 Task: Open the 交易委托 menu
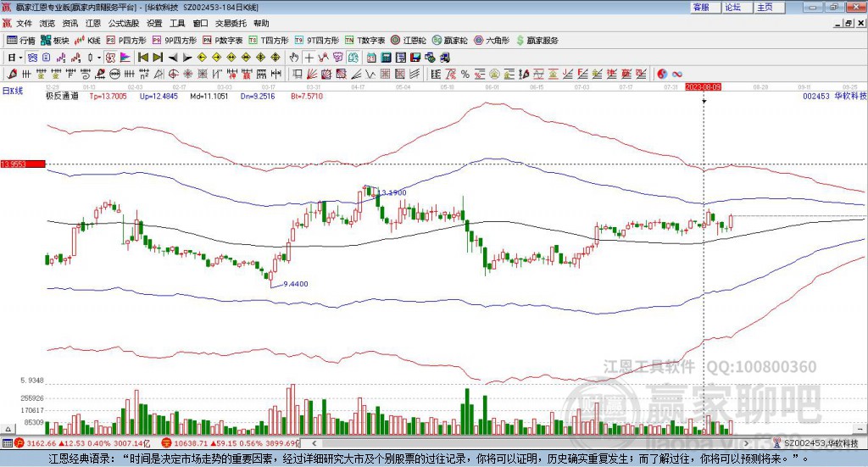pos(230,24)
